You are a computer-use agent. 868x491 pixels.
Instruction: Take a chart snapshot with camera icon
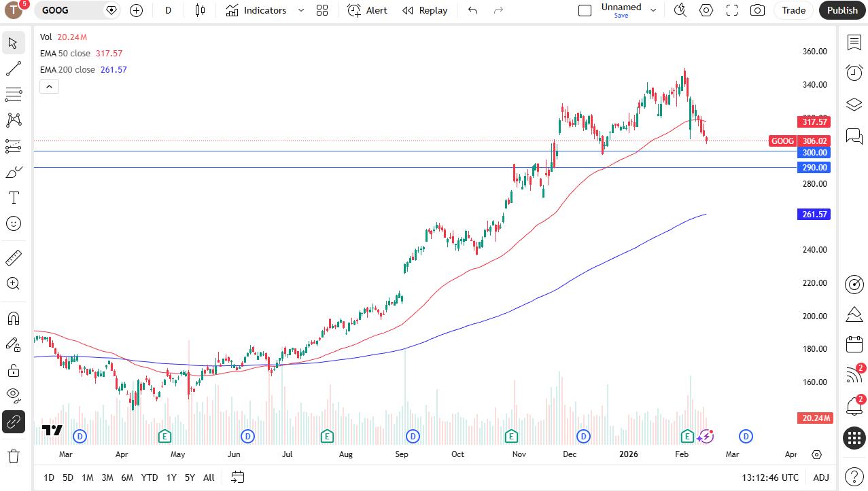coord(757,10)
